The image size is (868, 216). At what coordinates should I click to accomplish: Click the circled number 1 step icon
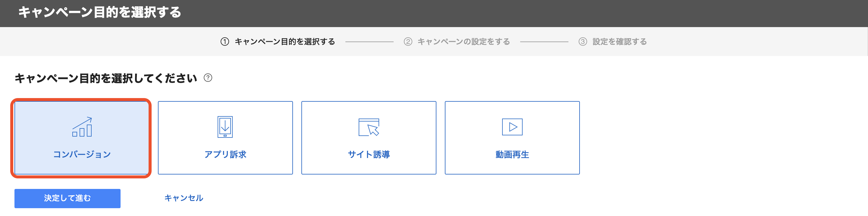click(225, 42)
